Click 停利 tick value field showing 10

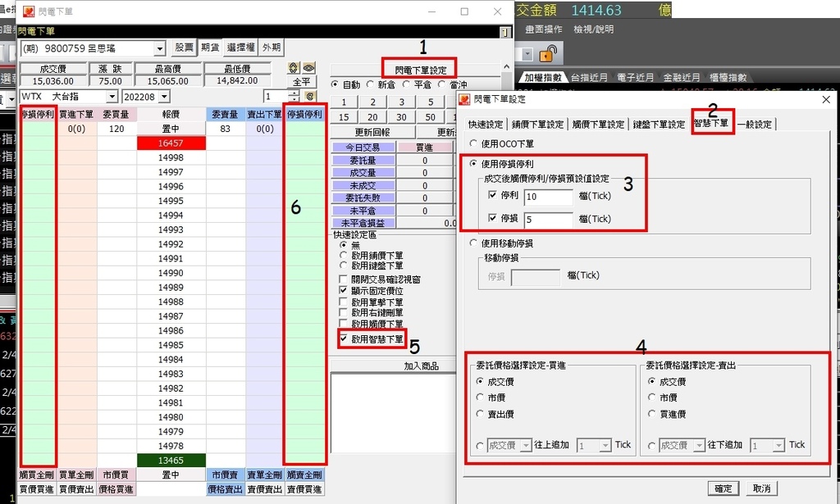click(x=548, y=197)
